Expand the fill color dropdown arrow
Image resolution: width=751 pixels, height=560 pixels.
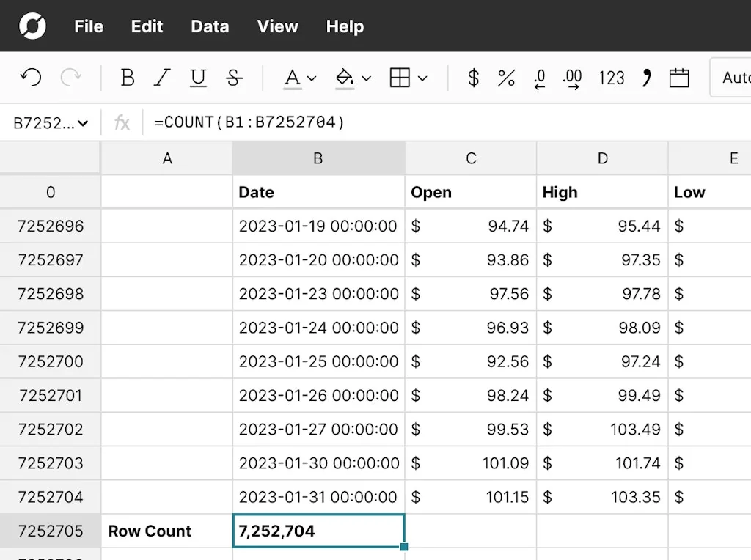point(367,78)
